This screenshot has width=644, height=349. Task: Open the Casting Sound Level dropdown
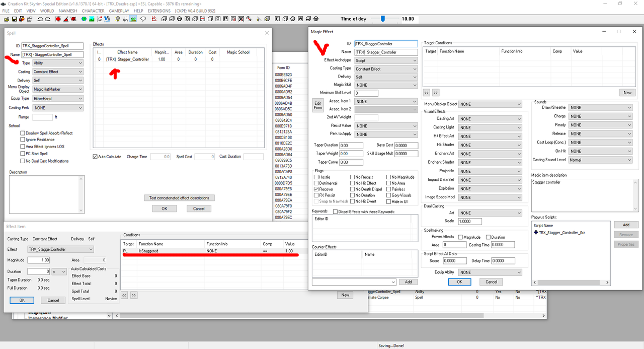click(601, 160)
